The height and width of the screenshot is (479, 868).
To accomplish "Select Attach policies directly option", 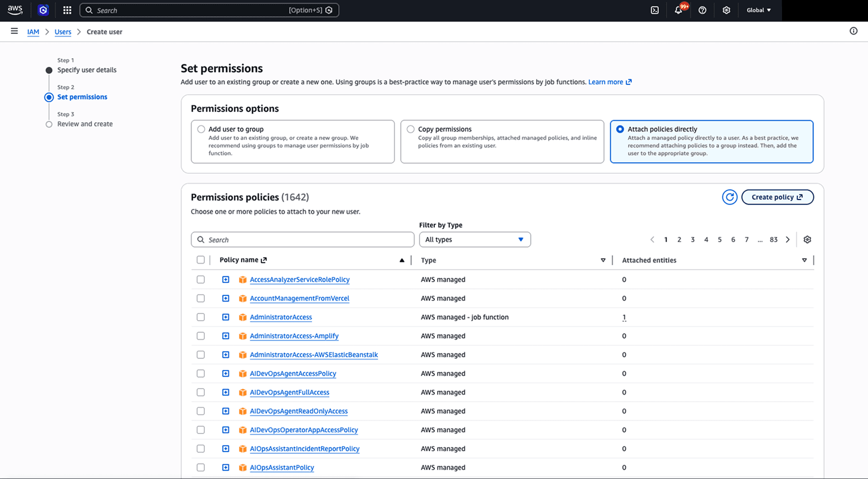I will 620,129.
